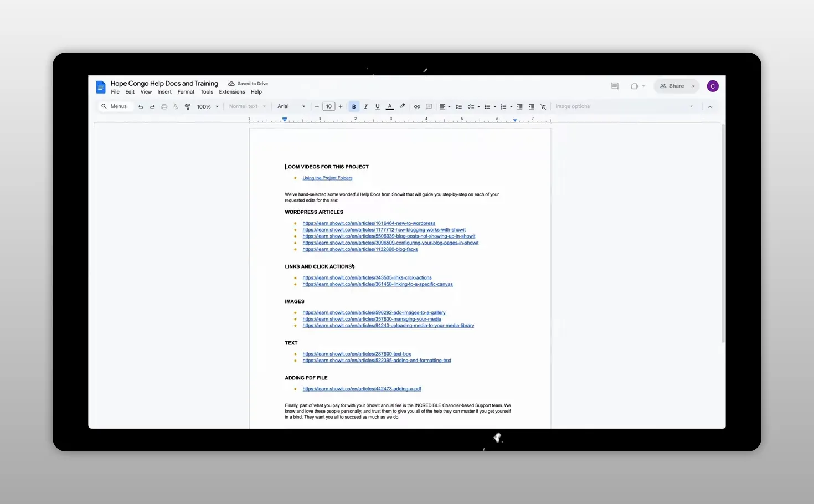The image size is (814, 504).
Task: Open the adding-a-pdf article link
Action: point(362,389)
